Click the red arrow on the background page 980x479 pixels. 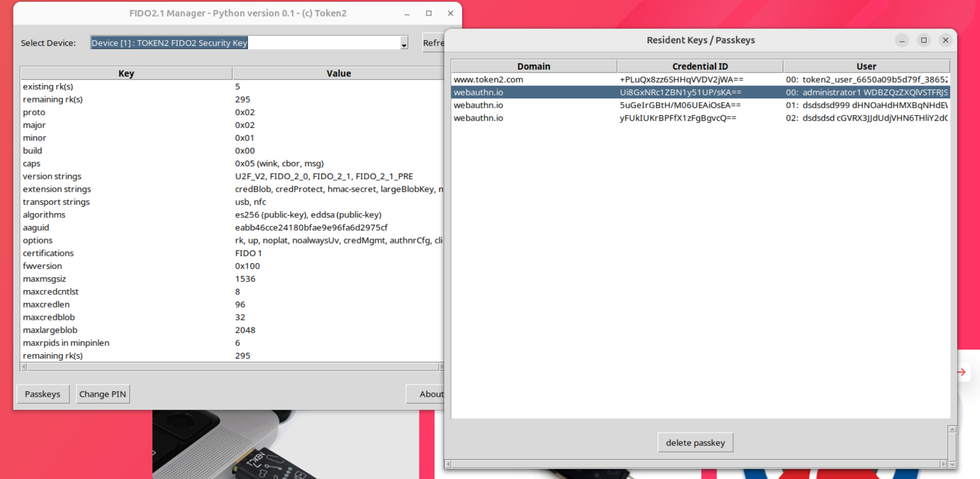pyautogui.click(x=962, y=372)
